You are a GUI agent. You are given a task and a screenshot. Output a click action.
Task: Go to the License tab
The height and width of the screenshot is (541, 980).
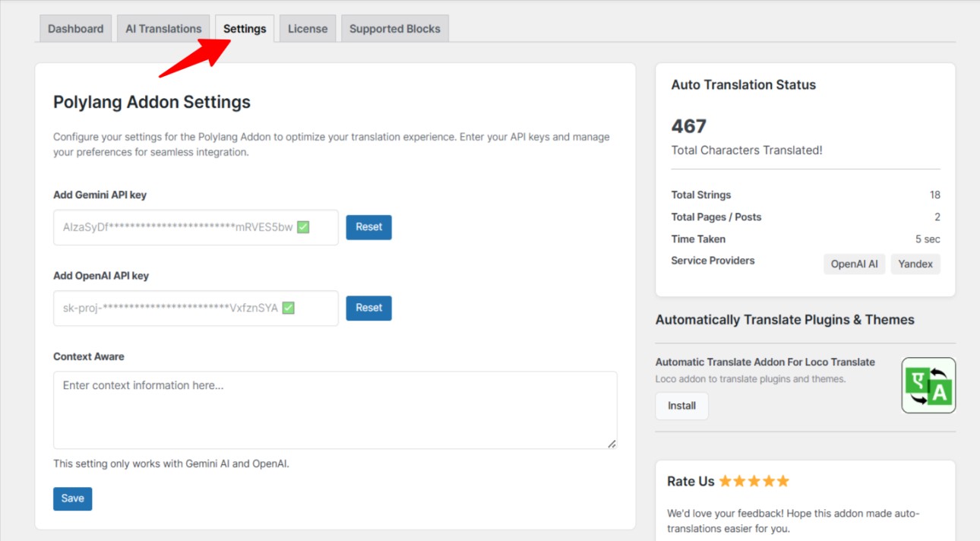click(x=308, y=29)
